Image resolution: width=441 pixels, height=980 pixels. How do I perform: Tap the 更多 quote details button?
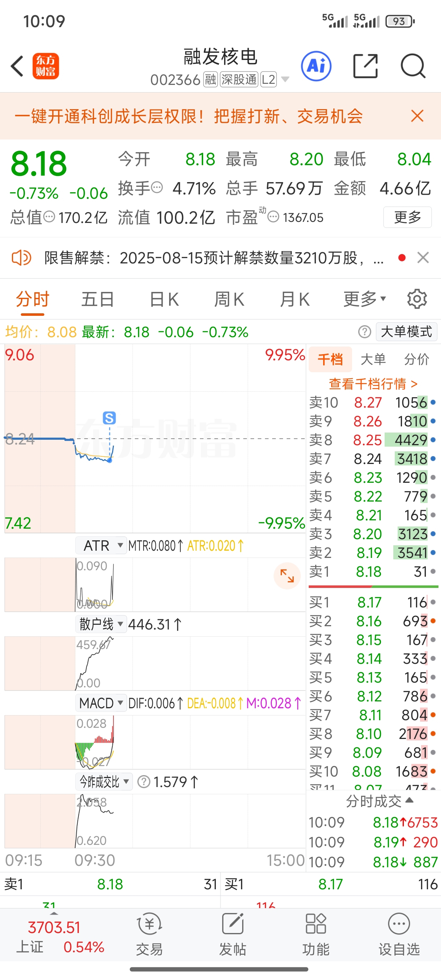point(407,217)
